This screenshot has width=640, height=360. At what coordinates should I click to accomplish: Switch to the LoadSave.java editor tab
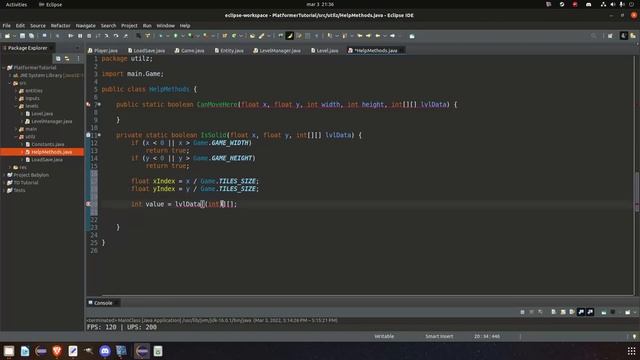(147, 51)
